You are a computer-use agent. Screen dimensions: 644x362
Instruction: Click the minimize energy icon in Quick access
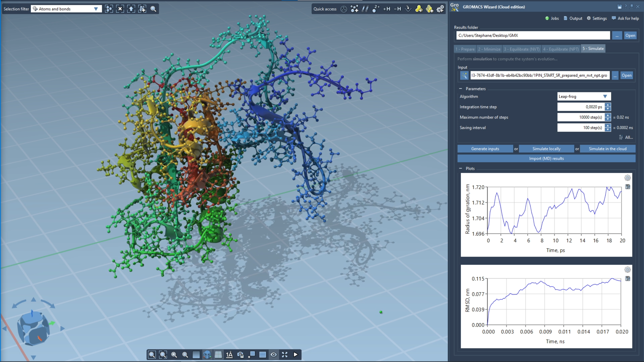point(408,9)
